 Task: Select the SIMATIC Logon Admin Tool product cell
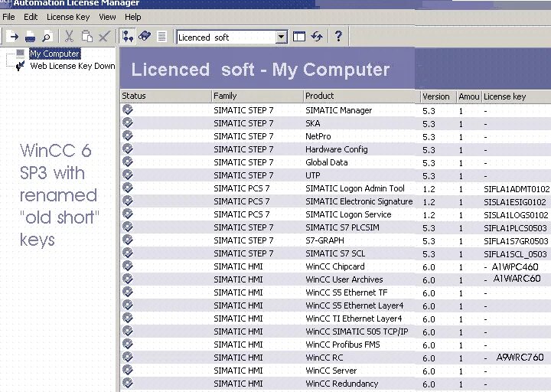tap(355, 188)
